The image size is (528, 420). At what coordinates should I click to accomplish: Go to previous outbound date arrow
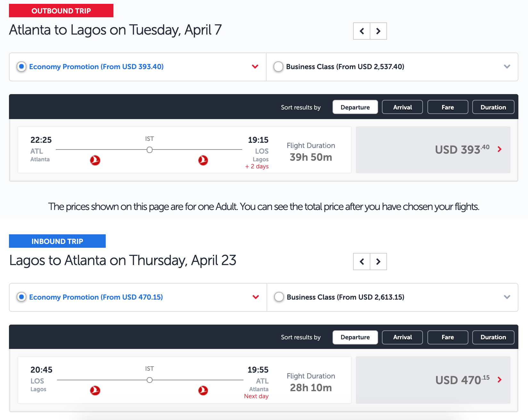[x=362, y=31]
